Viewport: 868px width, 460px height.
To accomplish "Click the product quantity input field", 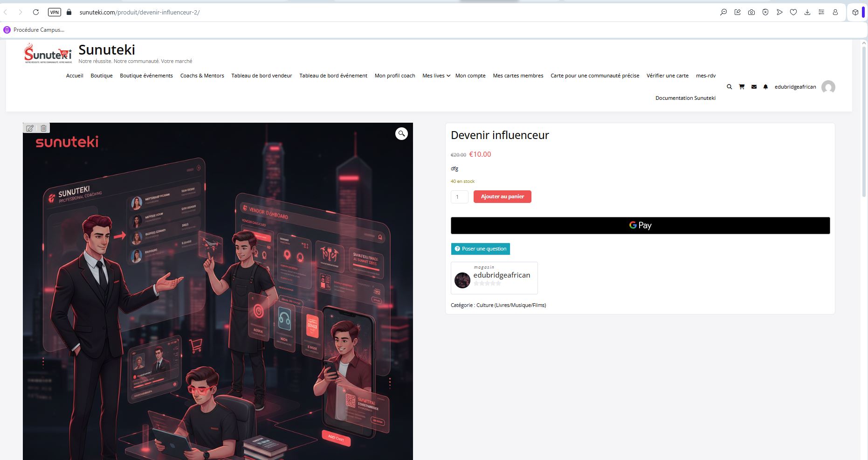I will point(459,197).
